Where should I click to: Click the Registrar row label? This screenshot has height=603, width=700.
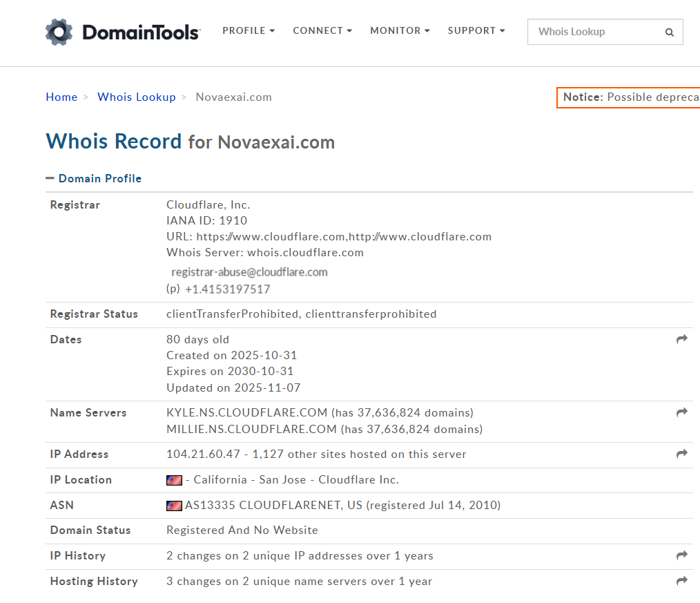tap(75, 204)
